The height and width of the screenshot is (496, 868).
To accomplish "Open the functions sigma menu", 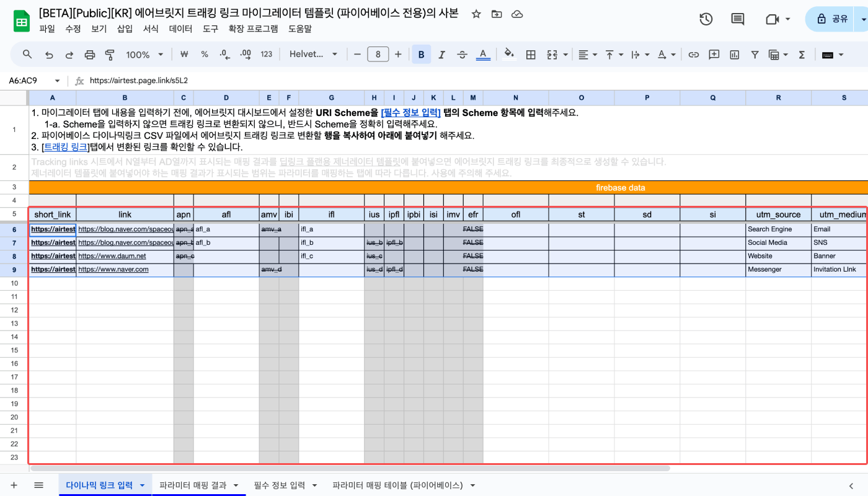I will coord(802,55).
